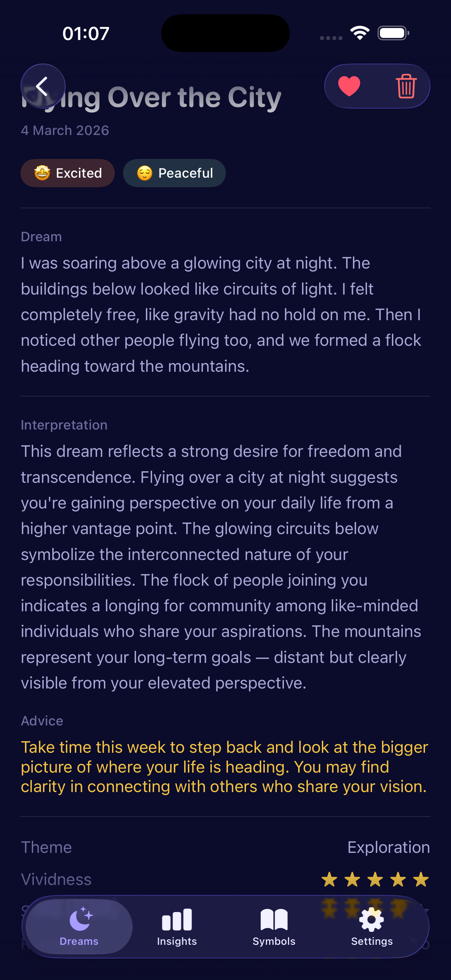The height and width of the screenshot is (980, 451).
Task: Toggle the Peaceful mood tag
Action: pos(174,173)
